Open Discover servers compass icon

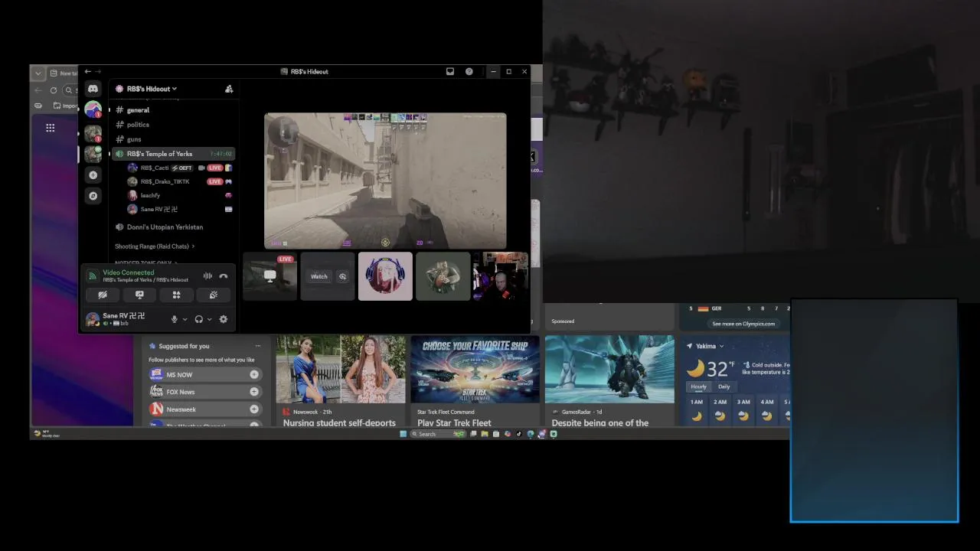click(93, 196)
